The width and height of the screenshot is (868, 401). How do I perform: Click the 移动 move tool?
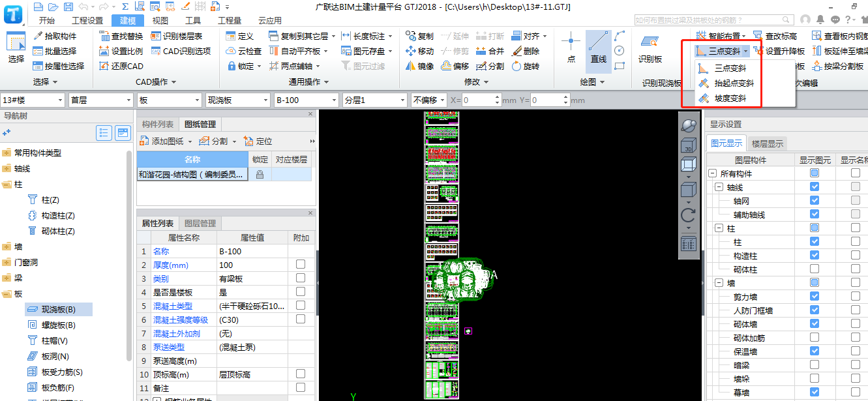coord(419,51)
